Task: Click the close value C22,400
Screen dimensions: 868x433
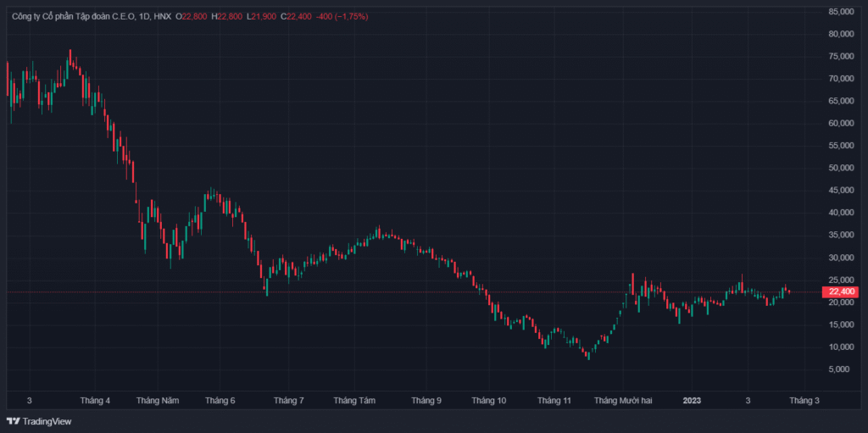Action: pos(296,17)
